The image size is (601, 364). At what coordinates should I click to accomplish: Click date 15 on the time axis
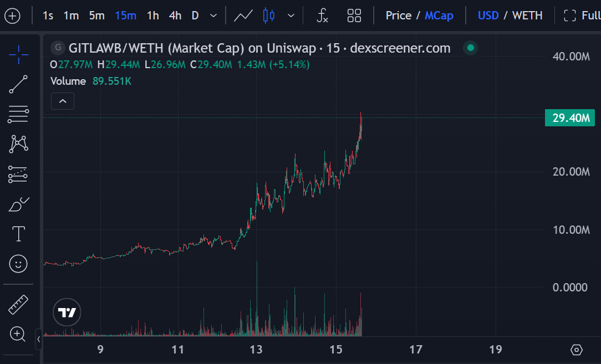pos(336,350)
